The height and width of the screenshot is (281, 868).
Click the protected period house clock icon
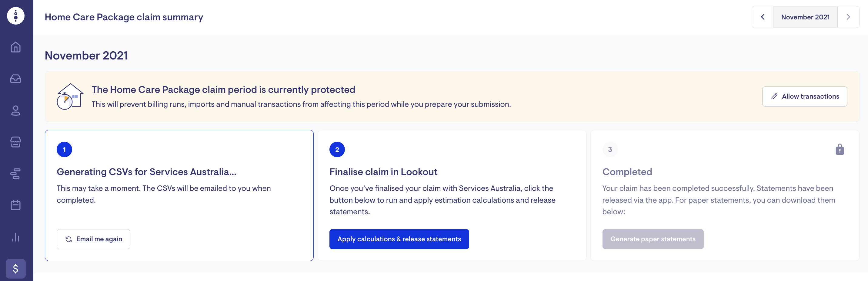pyautogui.click(x=70, y=96)
